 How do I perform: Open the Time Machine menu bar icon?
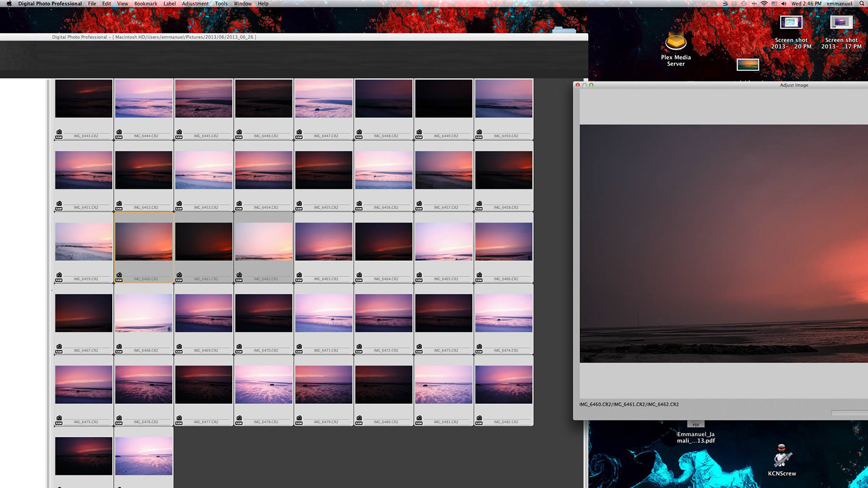click(744, 4)
